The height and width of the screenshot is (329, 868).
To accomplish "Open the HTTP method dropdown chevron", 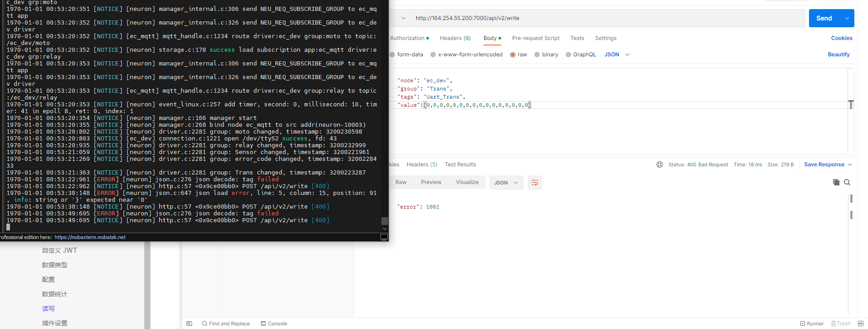I will pyautogui.click(x=403, y=18).
